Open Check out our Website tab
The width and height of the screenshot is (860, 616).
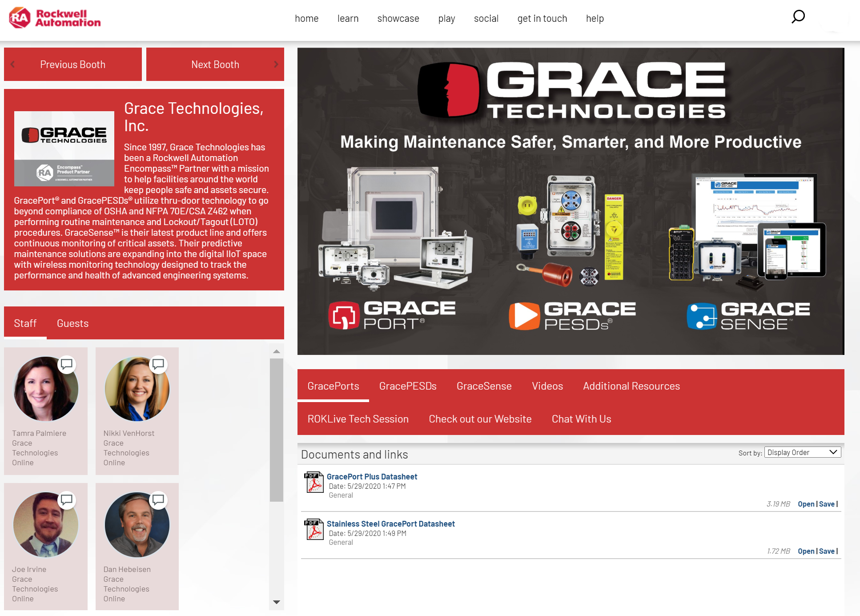point(480,419)
